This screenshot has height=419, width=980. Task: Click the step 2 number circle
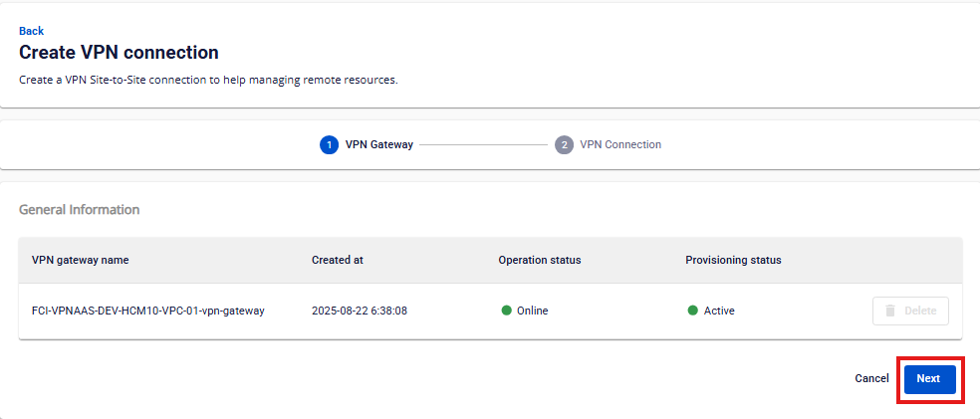(564, 144)
